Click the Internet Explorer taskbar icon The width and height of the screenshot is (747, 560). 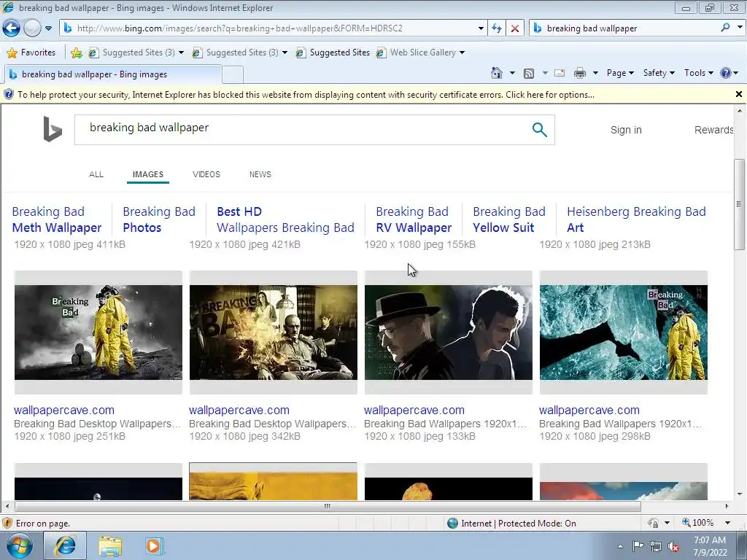pos(65,545)
